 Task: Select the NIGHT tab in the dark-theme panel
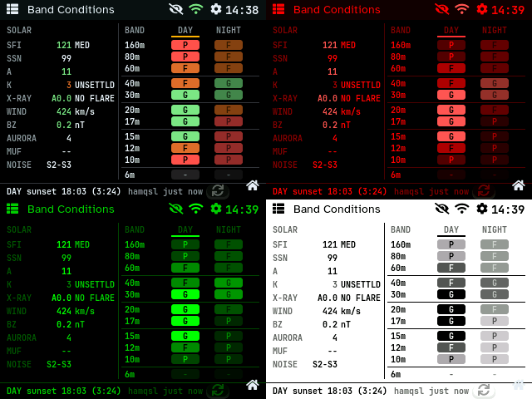pyautogui.click(x=229, y=31)
